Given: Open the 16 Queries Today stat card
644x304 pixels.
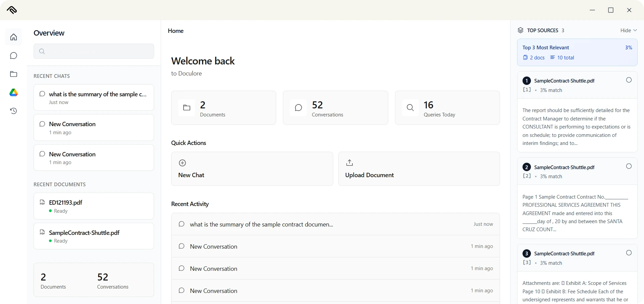Looking at the screenshot, I should 447,108.
